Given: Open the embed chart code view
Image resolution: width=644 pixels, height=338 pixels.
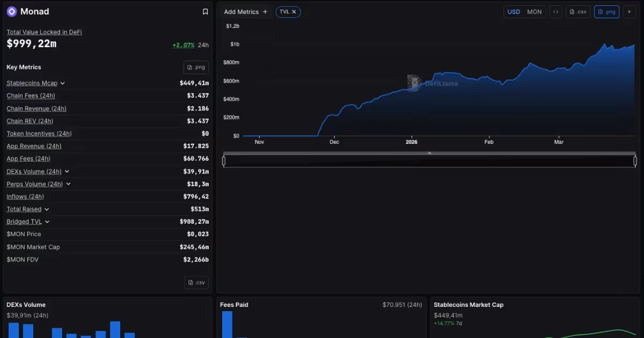Looking at the screenshot, I should tap(555, 11).
